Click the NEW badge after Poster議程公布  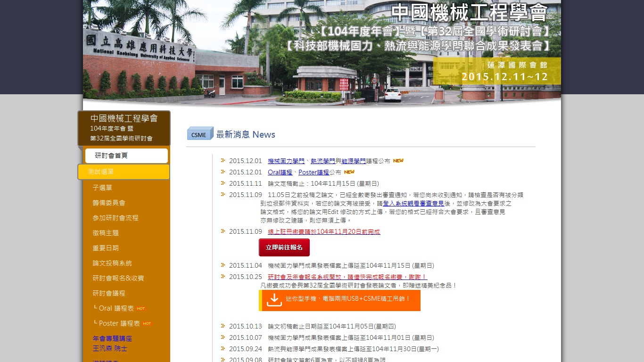(349, 172)
